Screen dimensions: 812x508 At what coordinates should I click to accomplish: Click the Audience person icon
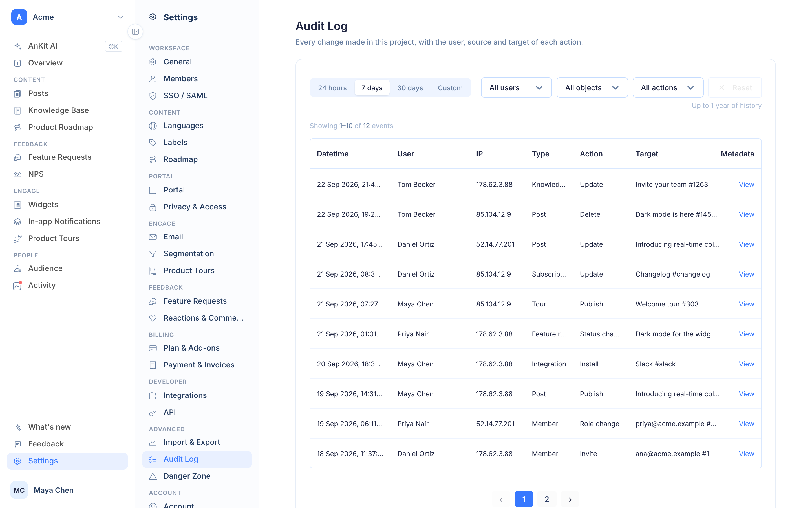tap(18, 268)
